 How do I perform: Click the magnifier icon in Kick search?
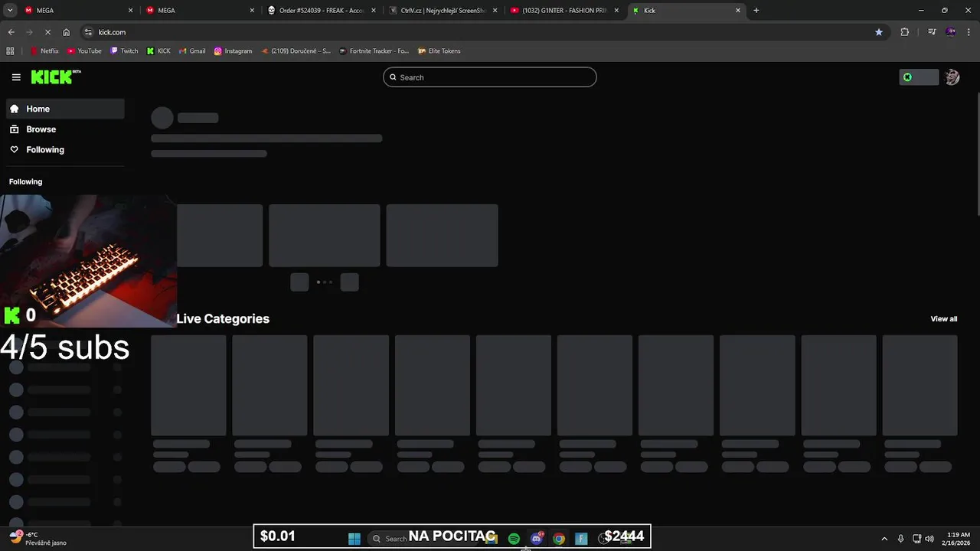394,77
